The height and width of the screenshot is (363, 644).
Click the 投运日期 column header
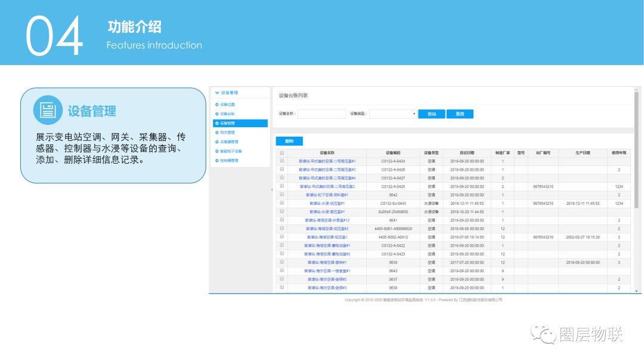coord(467,153)
